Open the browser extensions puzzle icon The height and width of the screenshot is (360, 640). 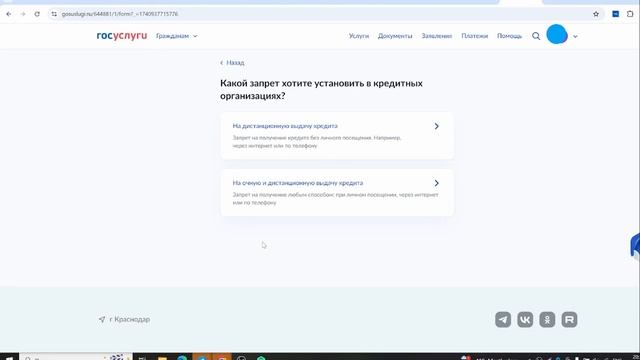[630, 14]
